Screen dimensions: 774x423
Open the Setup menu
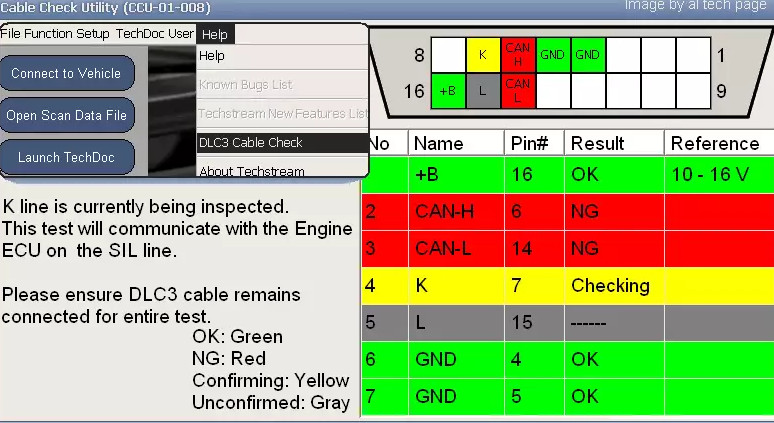[93, 34]
